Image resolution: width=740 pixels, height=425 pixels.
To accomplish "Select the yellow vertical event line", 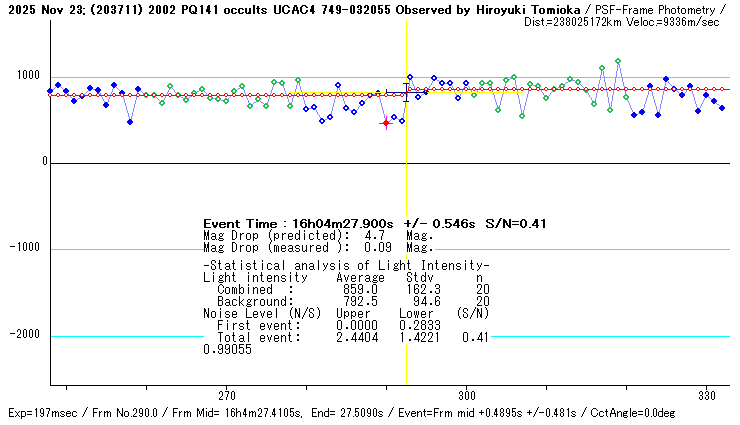I will 406,250.
